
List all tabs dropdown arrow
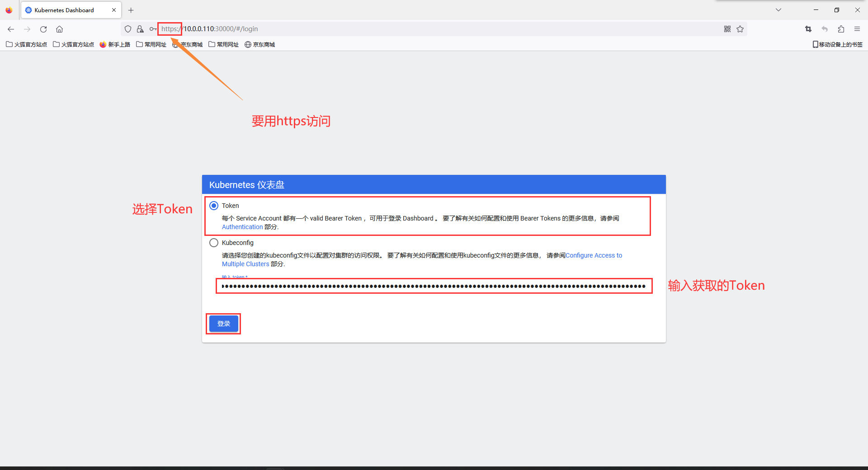coord(778,10)
